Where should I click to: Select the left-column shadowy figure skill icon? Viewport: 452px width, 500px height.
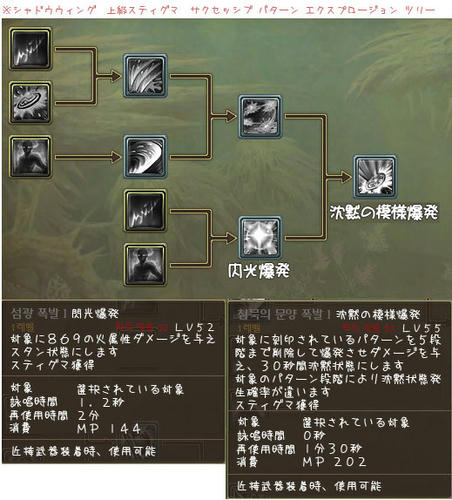tap(31, 157)
